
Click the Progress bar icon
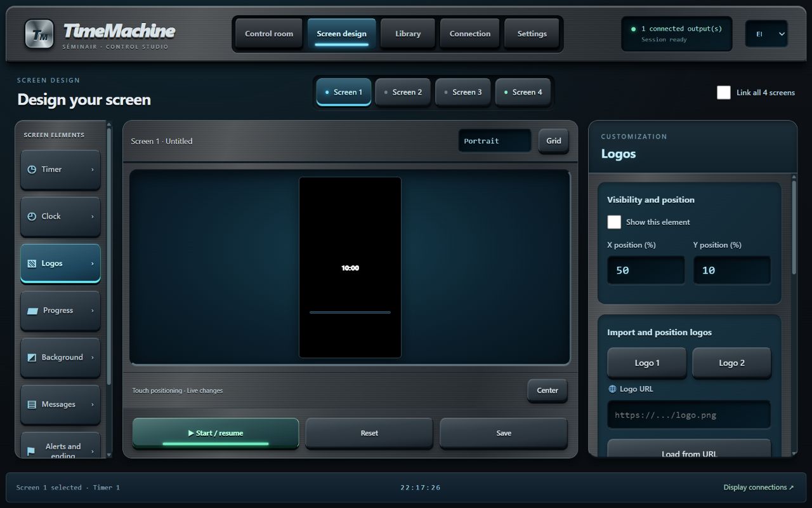pos(32,311)
